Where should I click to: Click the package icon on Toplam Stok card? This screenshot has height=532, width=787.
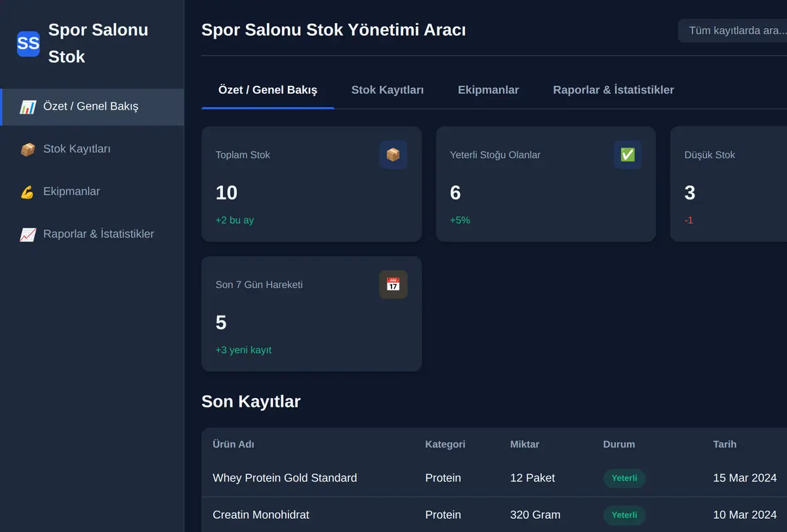393,155
